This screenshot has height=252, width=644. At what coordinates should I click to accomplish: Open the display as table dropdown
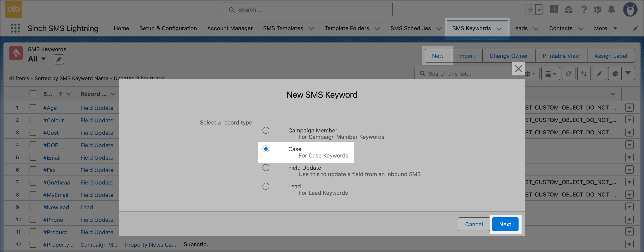(x=550, y=74)
